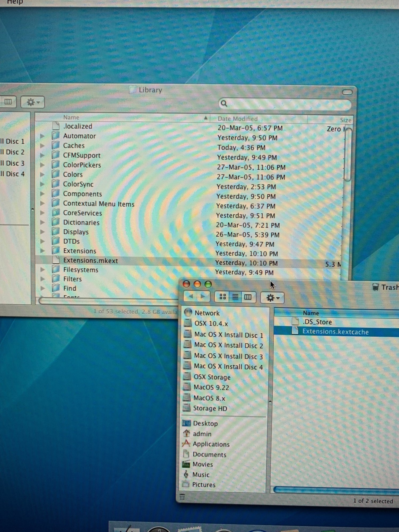Expand the Automator folder

tap(42, 136)
